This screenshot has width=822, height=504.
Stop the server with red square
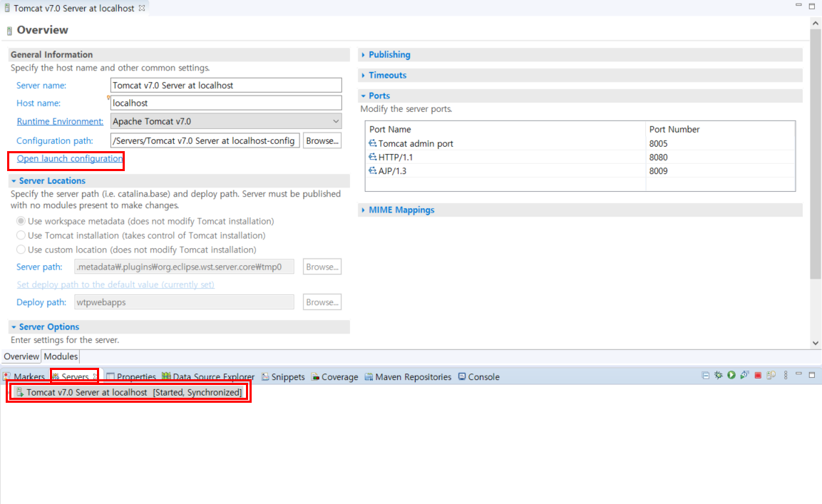(x=758, y=376)
